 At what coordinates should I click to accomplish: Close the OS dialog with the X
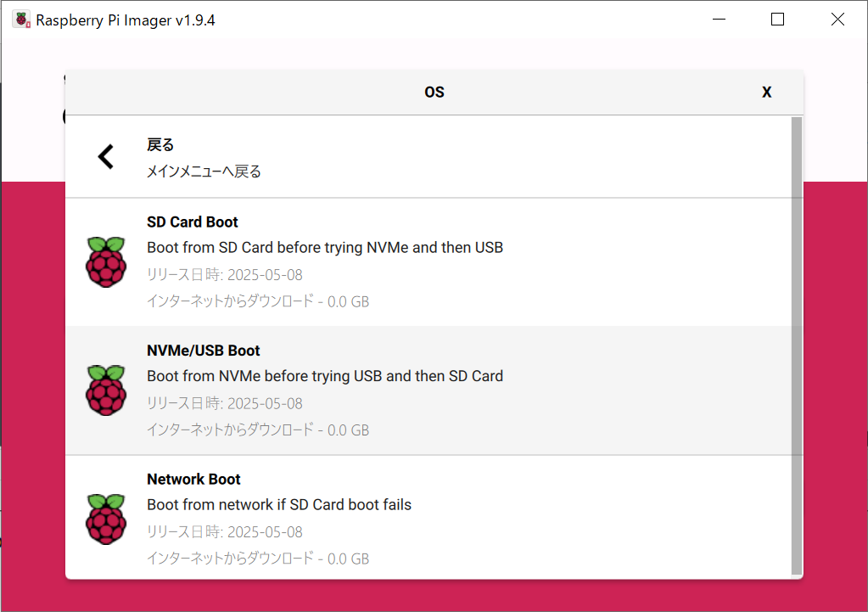coord(766,92)
